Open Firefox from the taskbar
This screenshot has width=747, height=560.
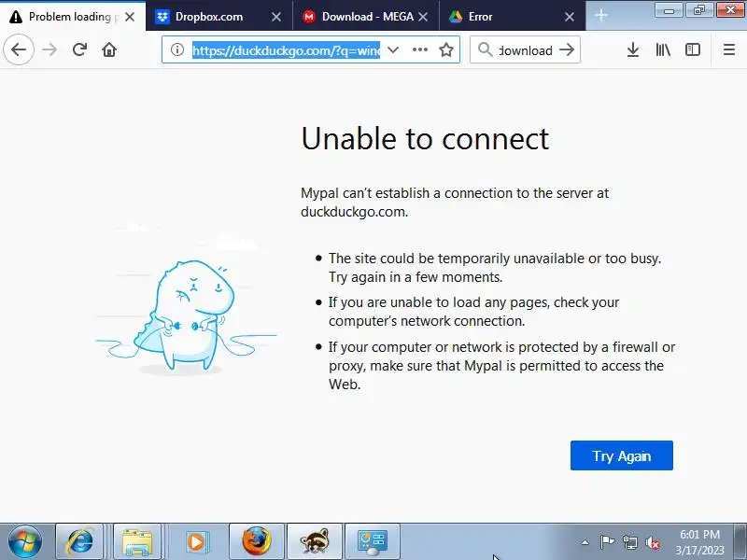click(x=257, y=542)
